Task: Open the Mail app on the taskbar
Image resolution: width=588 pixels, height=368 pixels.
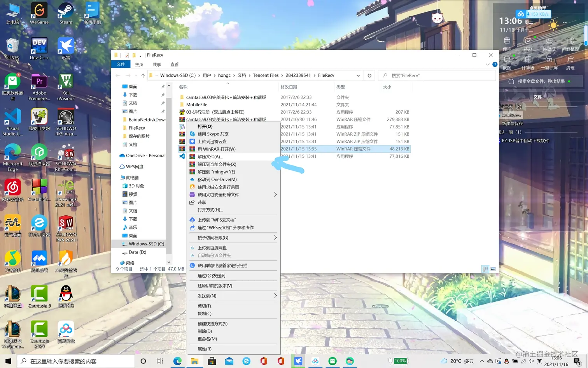Action: pos(229,361)
